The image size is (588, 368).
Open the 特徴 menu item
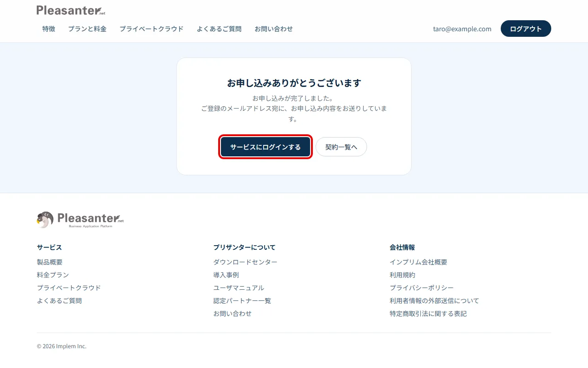point(49,29)
